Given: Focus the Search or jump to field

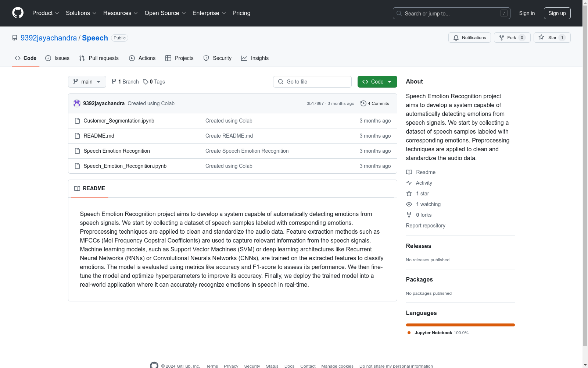Looking at the screenshot, I should (452, 13).
